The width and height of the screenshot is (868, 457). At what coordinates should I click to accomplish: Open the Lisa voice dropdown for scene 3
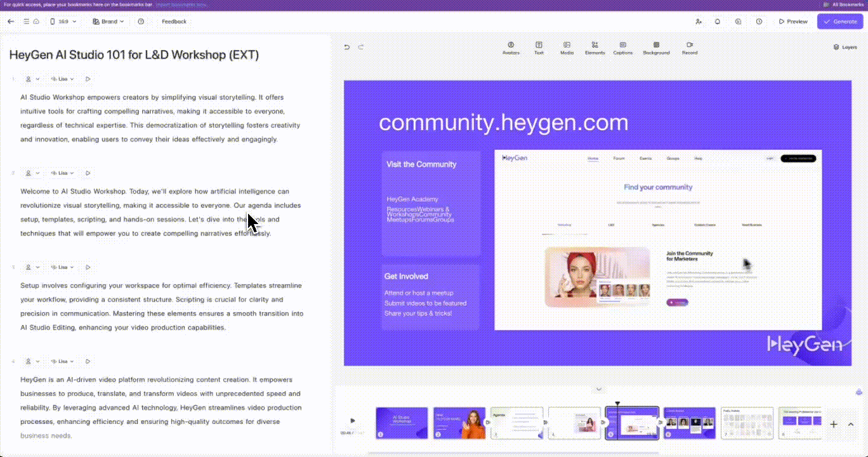[63, 267]
